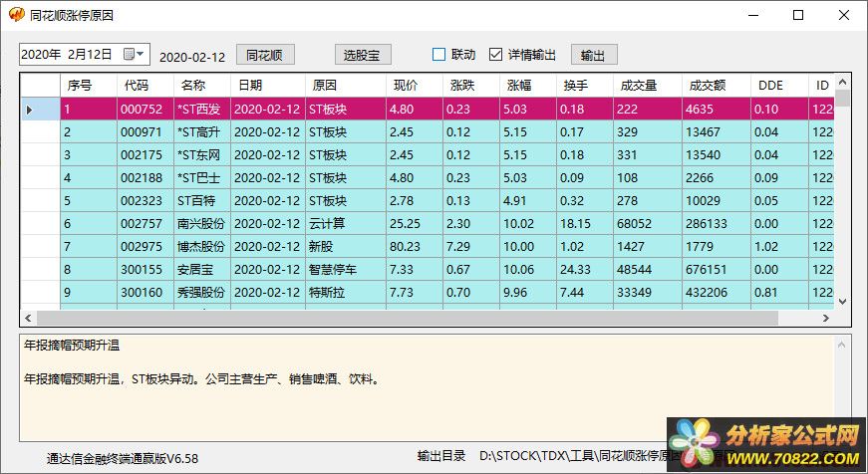Click the 特斯拉 reason cell
Viewport: 868px width, 474px height.
pos(346,292)
